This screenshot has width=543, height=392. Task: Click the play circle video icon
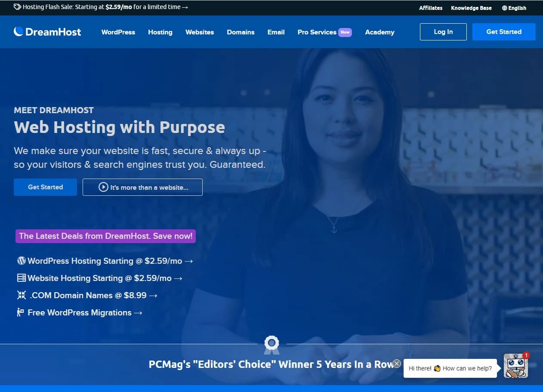pos(103,187)
